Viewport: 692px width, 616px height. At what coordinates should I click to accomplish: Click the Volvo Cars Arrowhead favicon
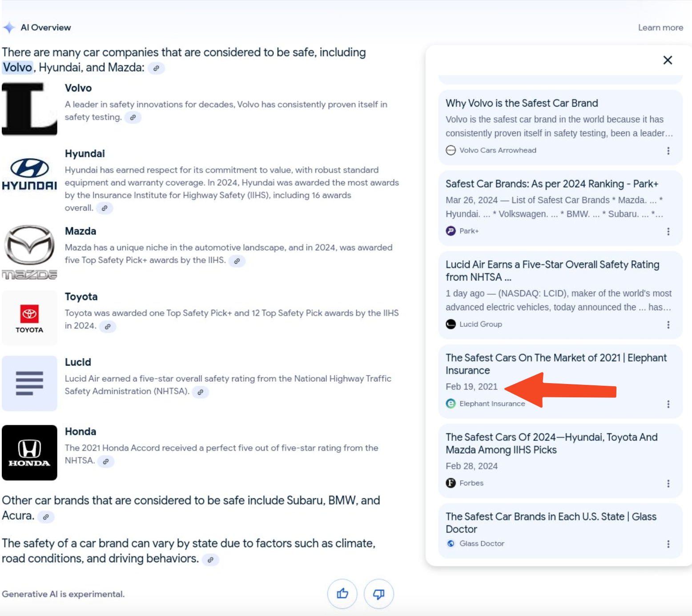(x=451, y=150)
